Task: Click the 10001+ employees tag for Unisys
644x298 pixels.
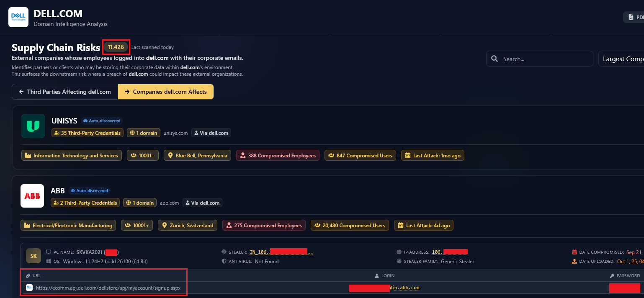Action: pos(143,156)
